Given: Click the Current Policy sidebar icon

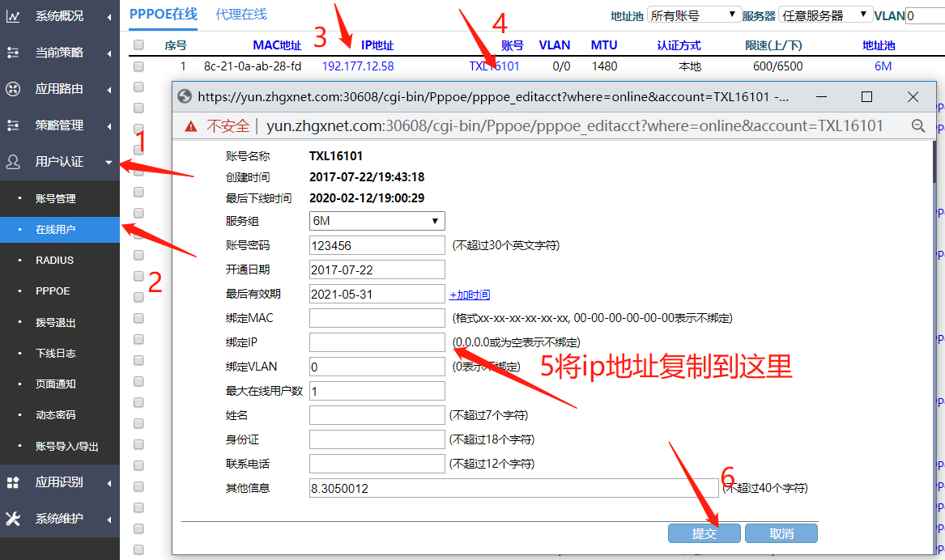Looking at the screenshot, I should point(13,53).
